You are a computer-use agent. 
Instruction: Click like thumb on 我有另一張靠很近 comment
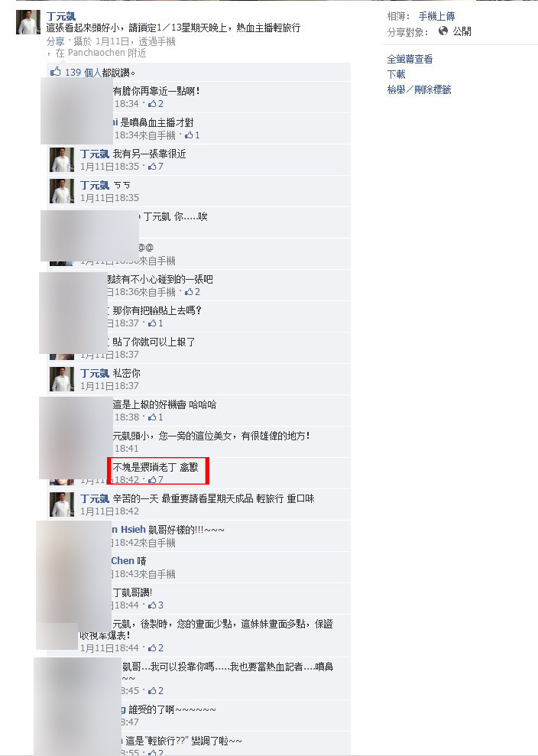(x=152, y=167)
